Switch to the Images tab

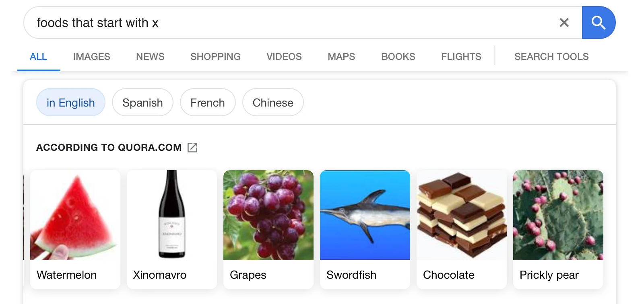[x=91, y=57]
